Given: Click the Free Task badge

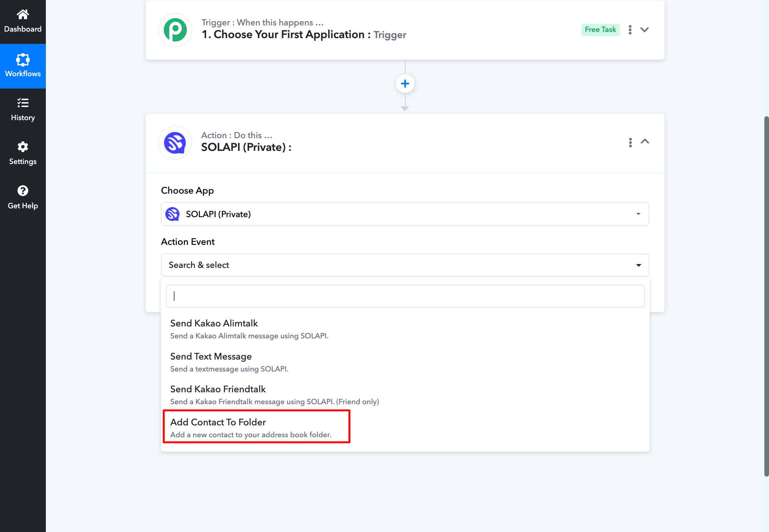Looking at the screenshot, I should [600, 30].
